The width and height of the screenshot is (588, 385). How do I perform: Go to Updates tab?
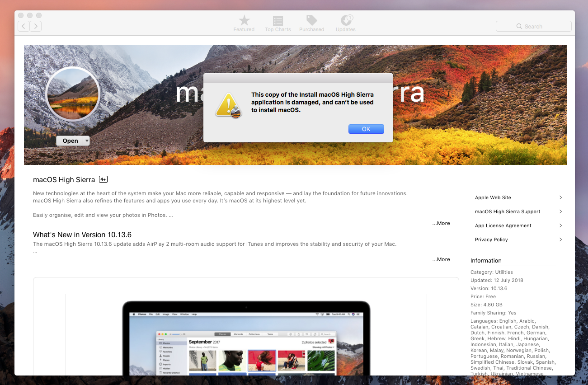pos(346,23)
